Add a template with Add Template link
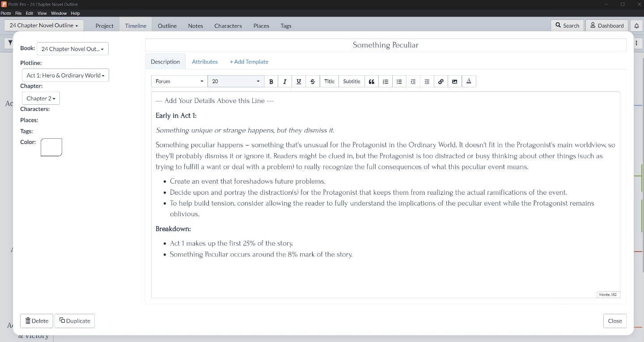Screen dimensions: 644x342 click(x=249, y=61)
